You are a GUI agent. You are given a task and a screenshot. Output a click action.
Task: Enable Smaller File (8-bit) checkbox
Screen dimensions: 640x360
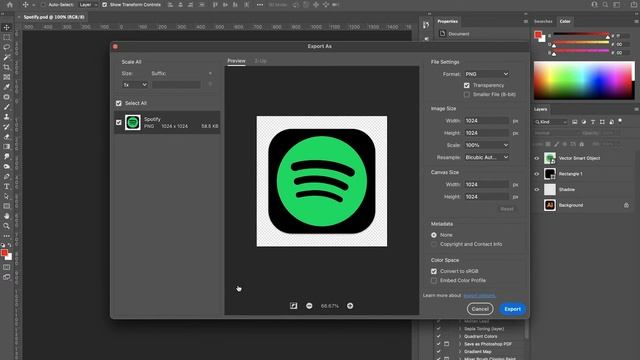point(467,94)
